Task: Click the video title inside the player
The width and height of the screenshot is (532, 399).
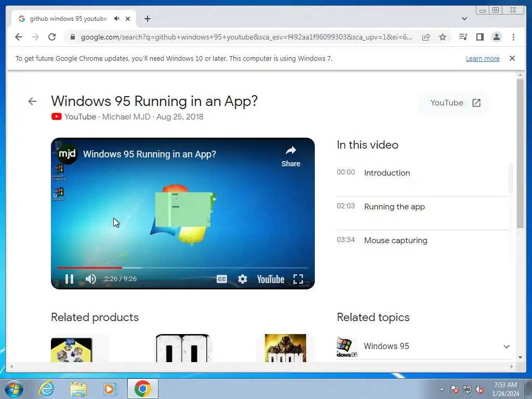Action: [149, 154]
